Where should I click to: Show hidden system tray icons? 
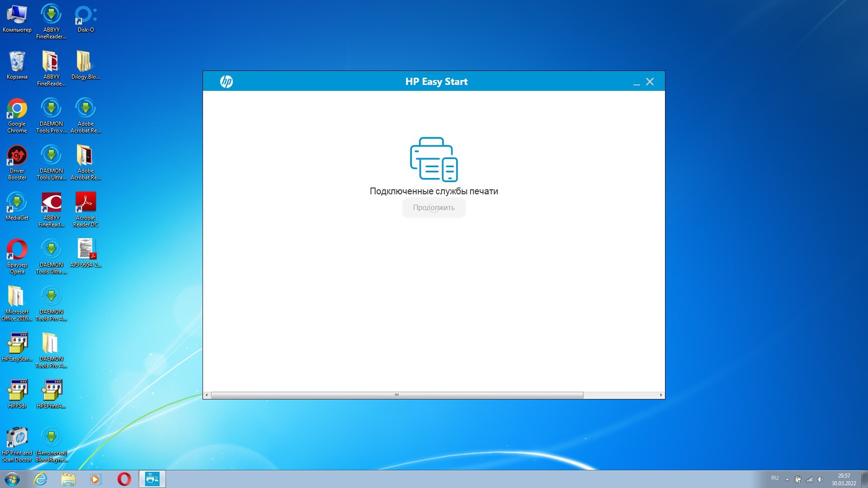click(787, 479)
